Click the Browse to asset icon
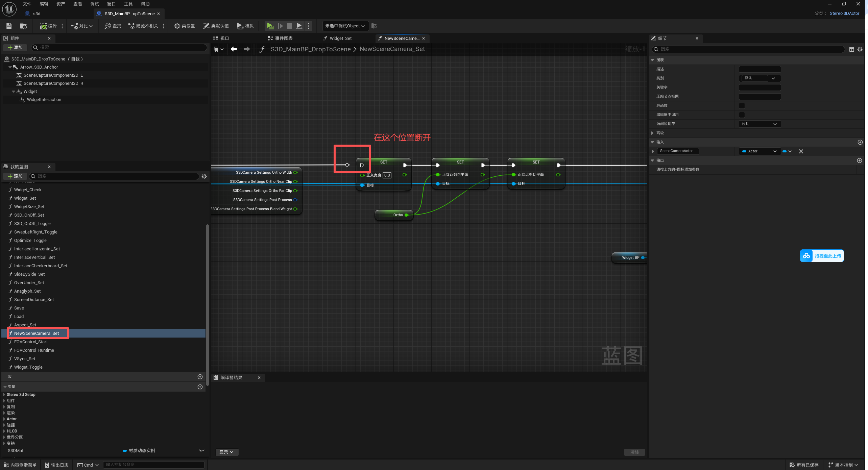868x470 pixels. (23, 26)
